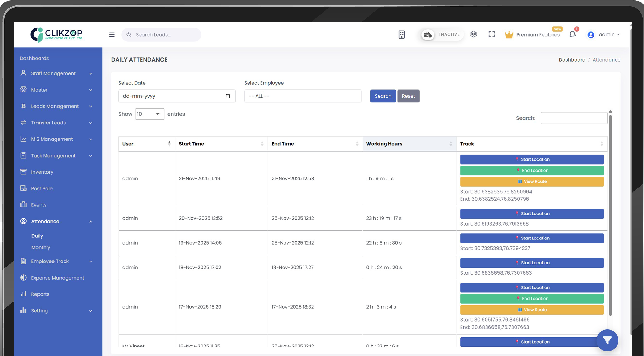
Task: Expand the Show entries dropdown
Action: [x=149, y=114]
